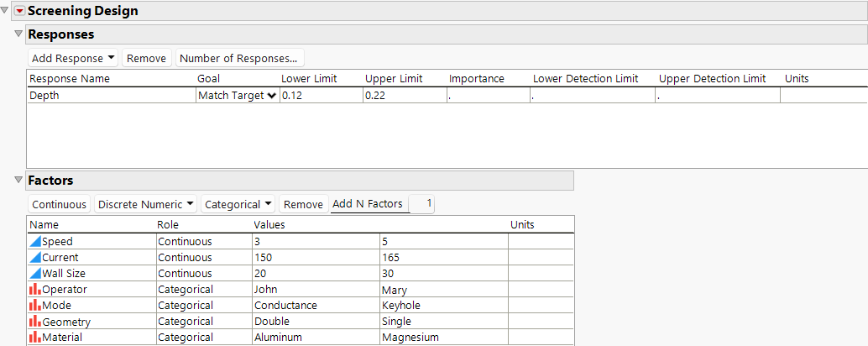Image resolution: width=868 pixels, height=346 pixels.
Task: Click the red triangle Screening Design menu icon
Action: click(x=20, y=11)
